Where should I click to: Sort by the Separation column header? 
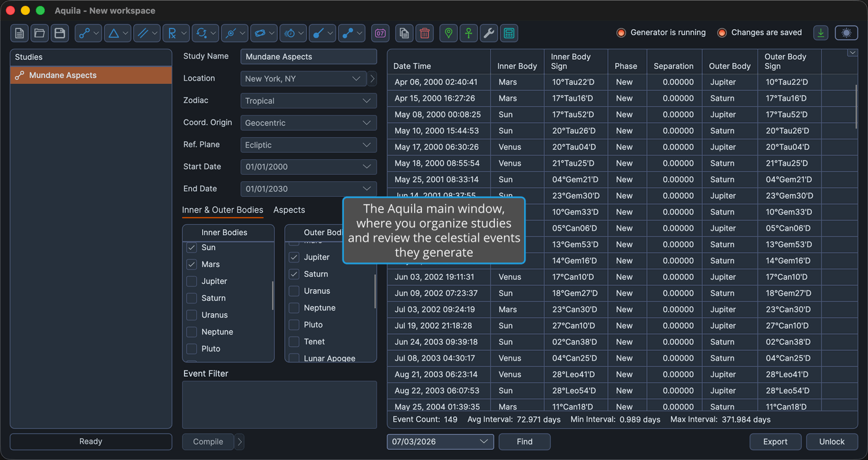pyautogui.click(x=674, y=62)
